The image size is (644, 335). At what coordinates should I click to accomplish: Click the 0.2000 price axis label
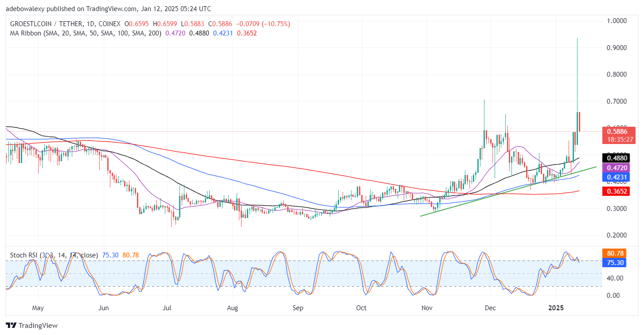617,235
